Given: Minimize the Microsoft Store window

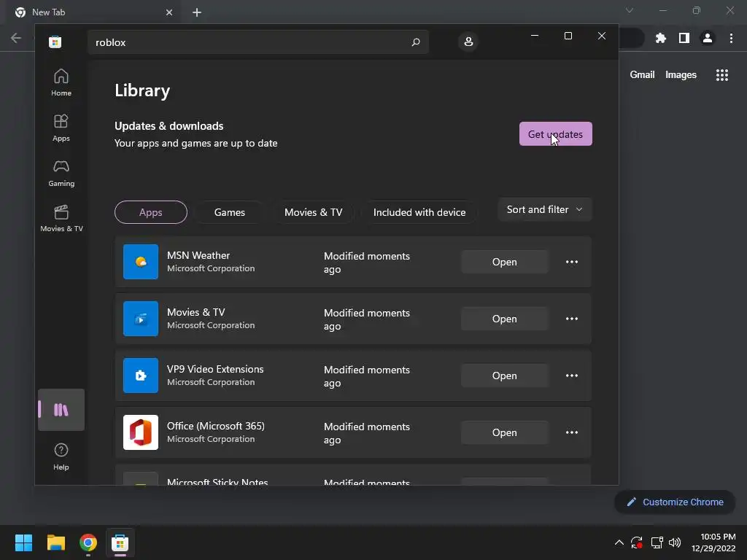Looking at the screenshot, I should (x=535, y=36).
